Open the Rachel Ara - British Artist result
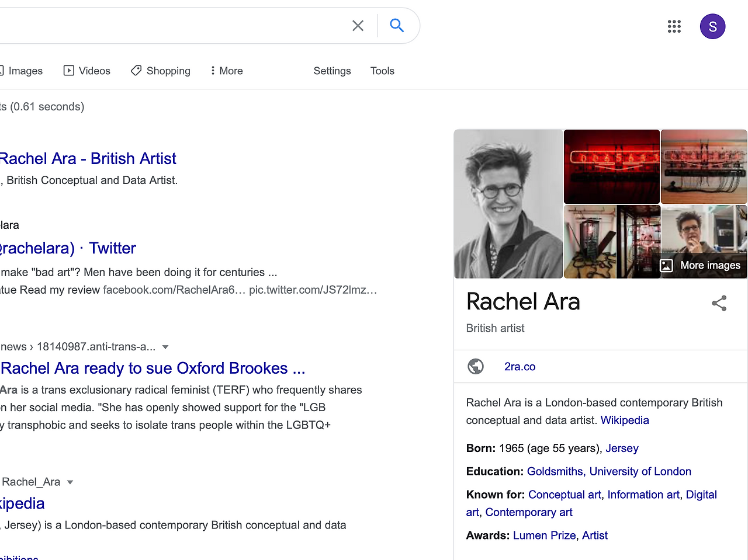 point(88,158)
